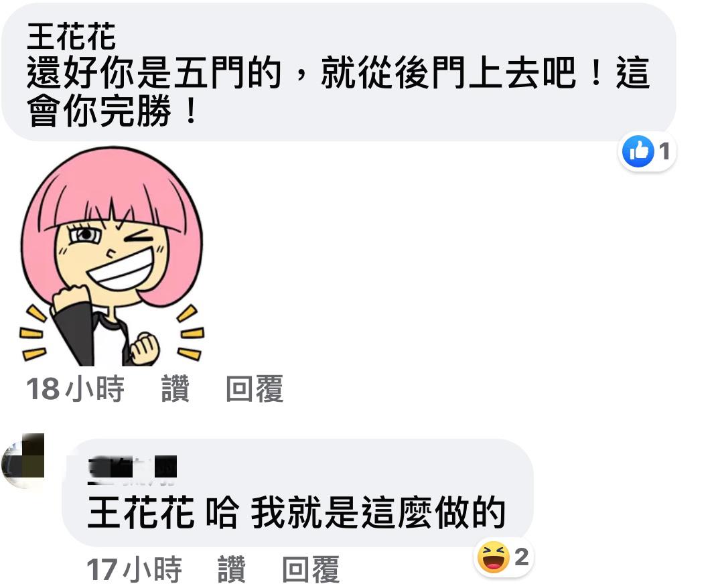Click the 王花花 mention in the reply

(141, 513)
